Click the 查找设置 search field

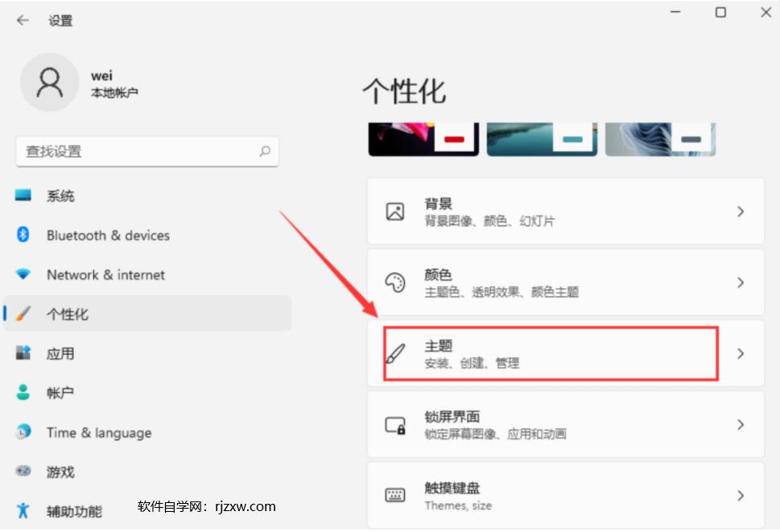pos(147,151)
